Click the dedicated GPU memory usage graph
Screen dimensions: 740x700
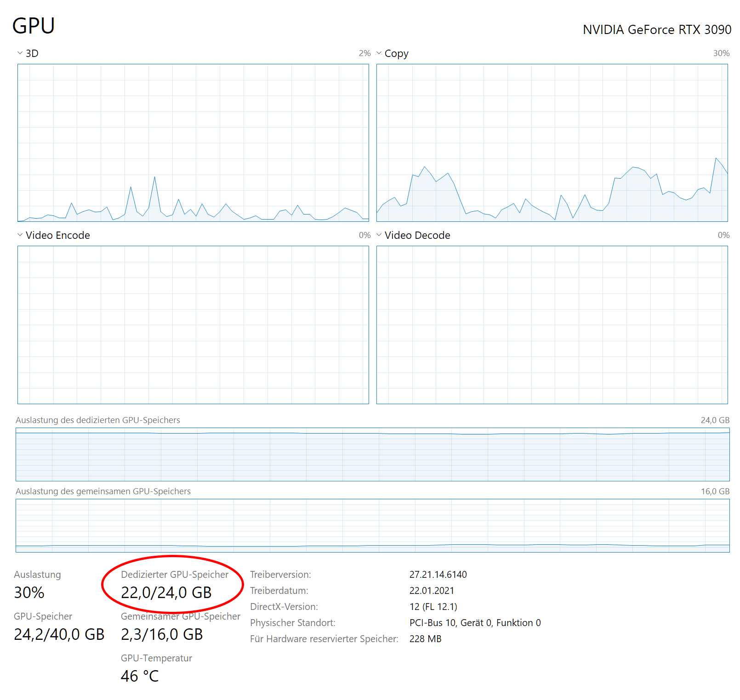click(x=373, y=454)
